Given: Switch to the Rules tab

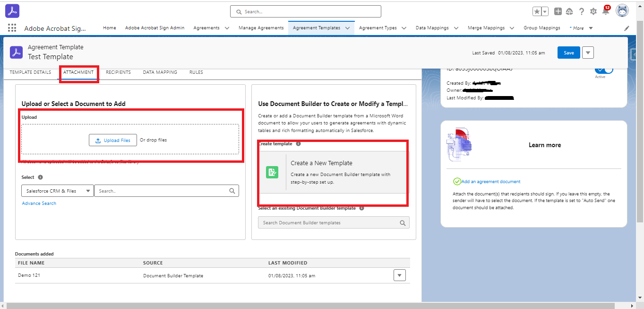Looking at the screenshot, I should (196, 72).
